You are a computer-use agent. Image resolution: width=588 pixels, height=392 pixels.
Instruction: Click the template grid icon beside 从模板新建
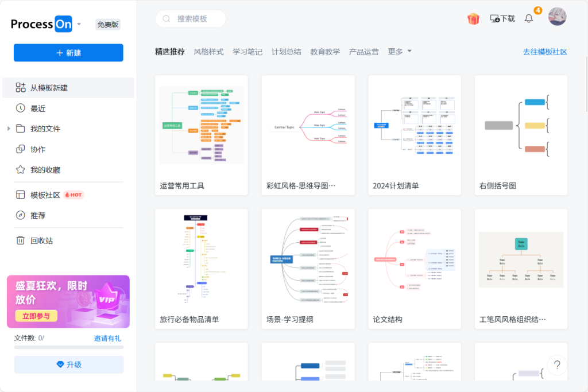click(21, 88)
